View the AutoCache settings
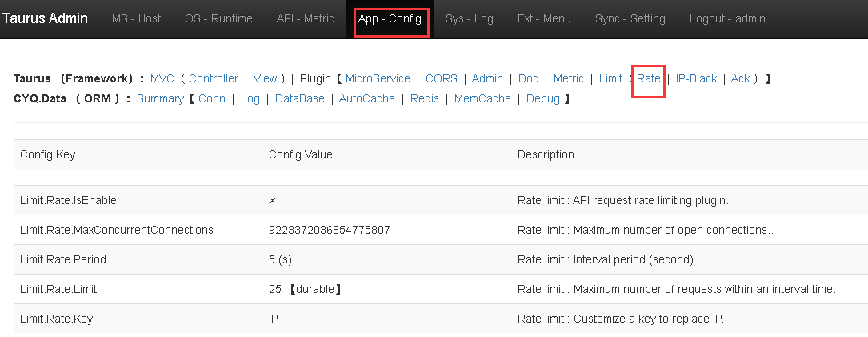Viewport: 868px width, 337px height. [x=366, y=98]
